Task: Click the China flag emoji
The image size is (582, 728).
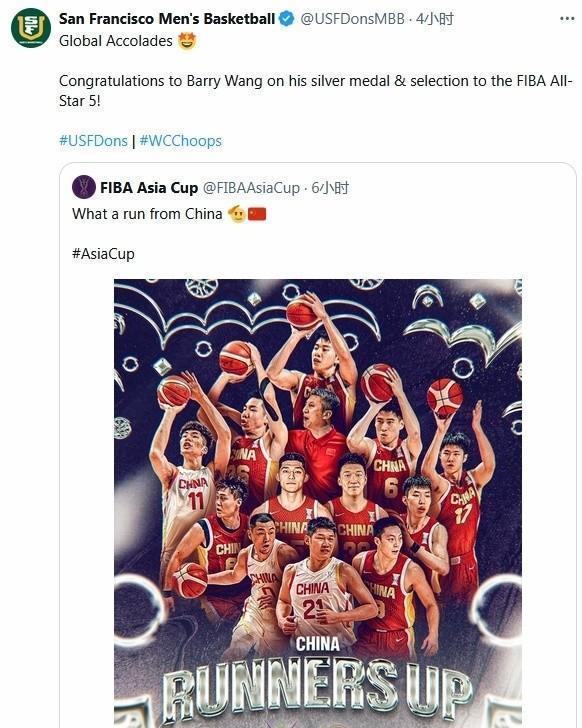Action: click(257, 214)
